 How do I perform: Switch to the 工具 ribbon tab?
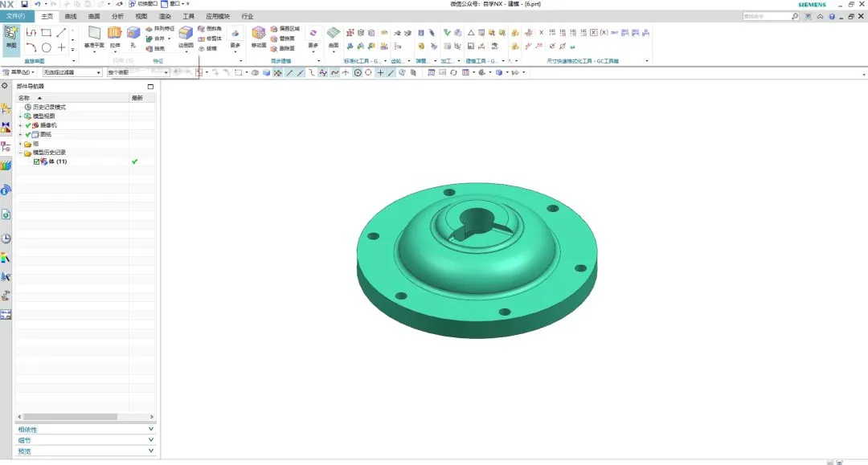point(188,17)
